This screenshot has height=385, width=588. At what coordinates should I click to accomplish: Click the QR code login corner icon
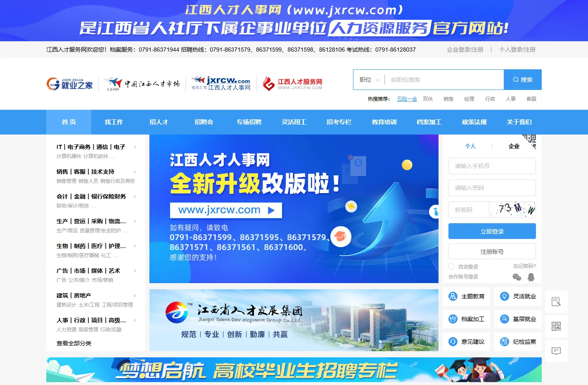[x=529, y=141]
